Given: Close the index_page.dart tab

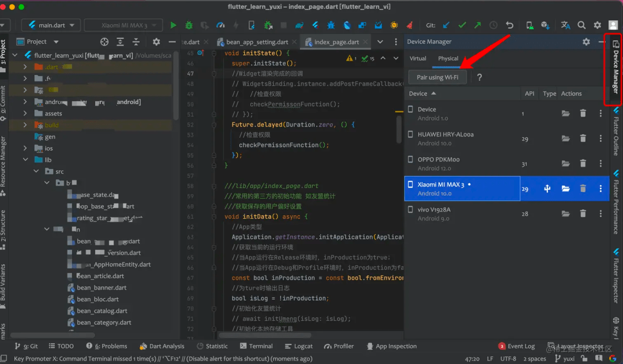Looking at the screenshot, I should [x=365, y=42].
